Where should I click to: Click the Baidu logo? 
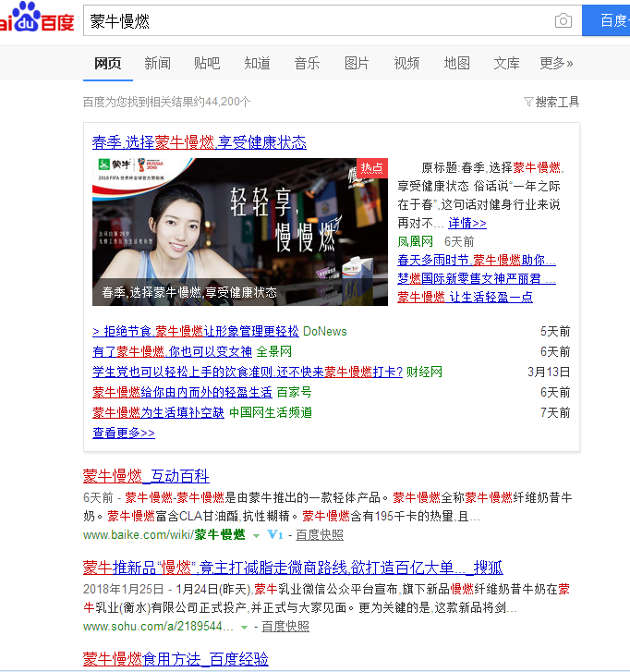pyautogui.click(x=37, y=18)
